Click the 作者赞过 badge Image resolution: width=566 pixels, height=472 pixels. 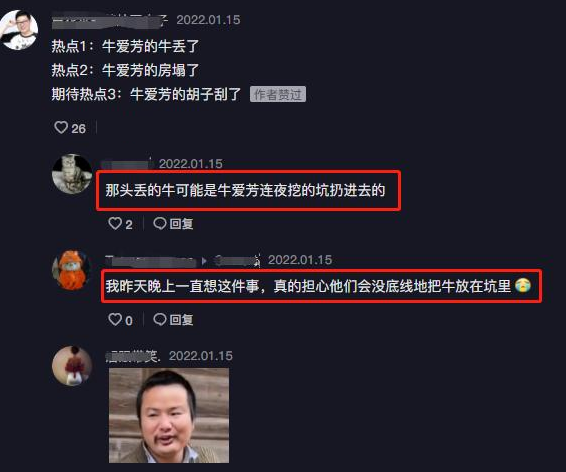tap(278, 95)
